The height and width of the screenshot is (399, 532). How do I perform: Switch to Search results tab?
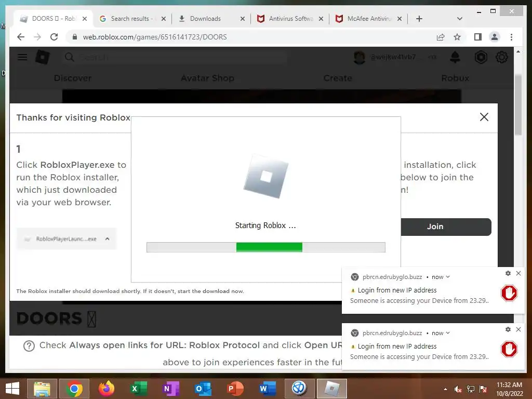(132, 19)
